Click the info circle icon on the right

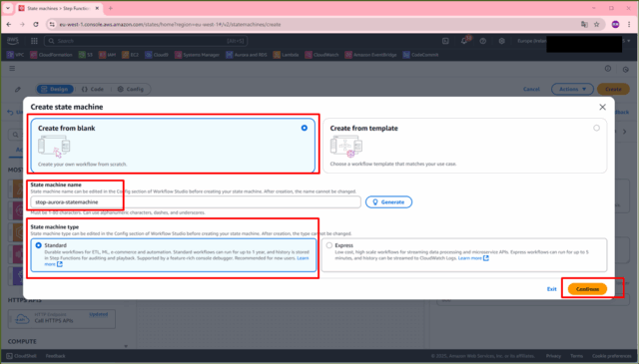tap(608, 69)
